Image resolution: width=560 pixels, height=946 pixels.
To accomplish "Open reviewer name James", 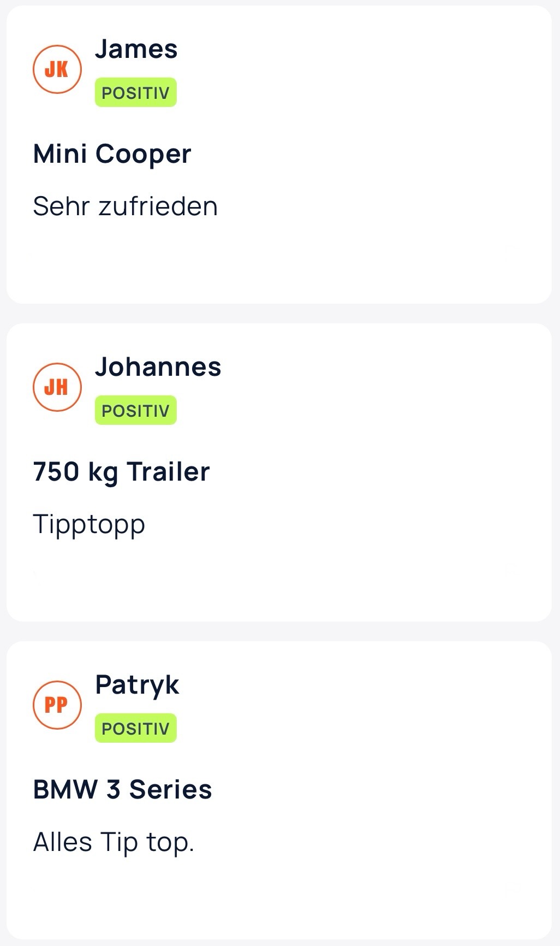I will (136, 49).
